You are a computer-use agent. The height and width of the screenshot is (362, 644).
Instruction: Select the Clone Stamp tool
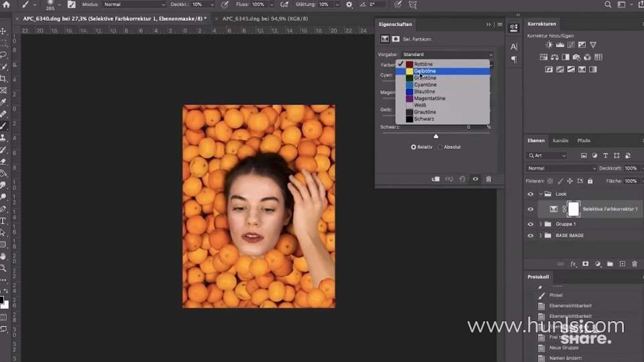pos(3,137)
